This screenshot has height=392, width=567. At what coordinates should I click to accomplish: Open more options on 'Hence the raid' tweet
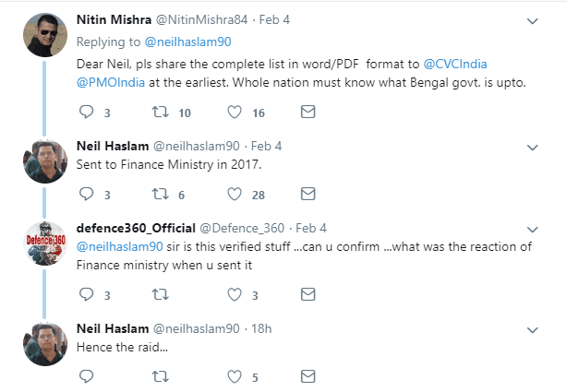coord(532,328)
